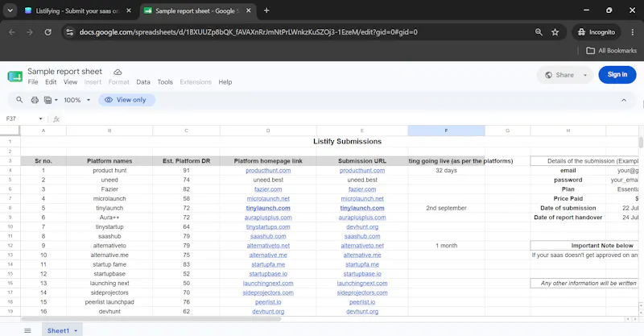Open the Name box dropdown arrow
644x336 pixels.
(x=41, y=119)
